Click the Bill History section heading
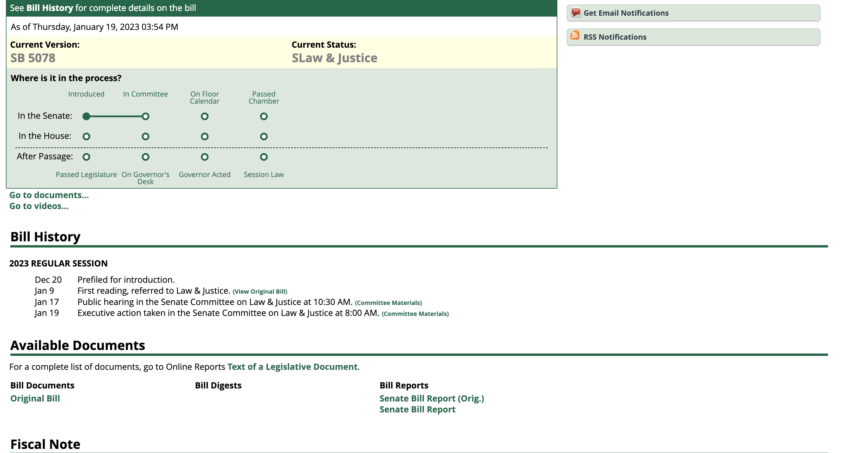 coord(46,237)
